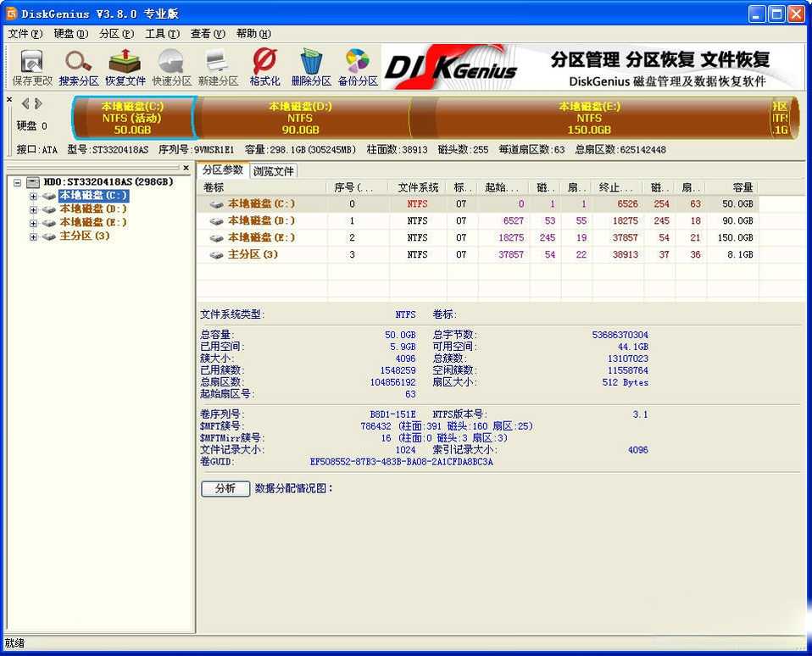Click 本地磁盘(C:) label in partition table
812x656 pixels.
(262, 203)
